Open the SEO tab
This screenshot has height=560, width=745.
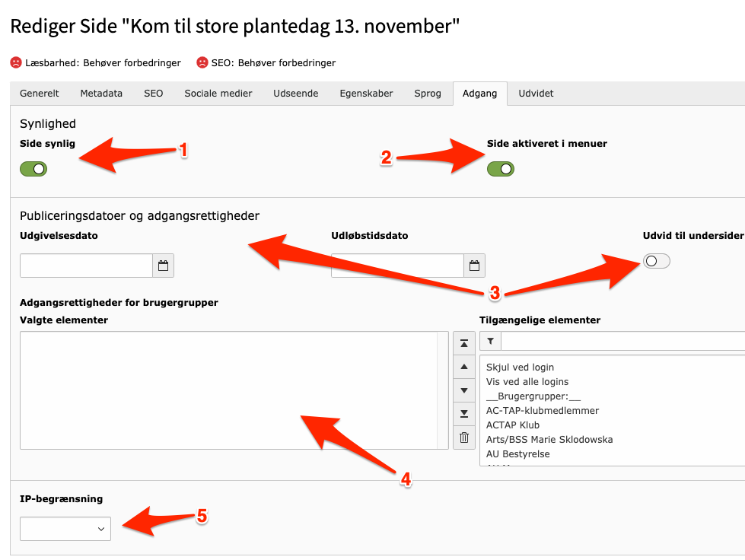[x=154, y=93]
